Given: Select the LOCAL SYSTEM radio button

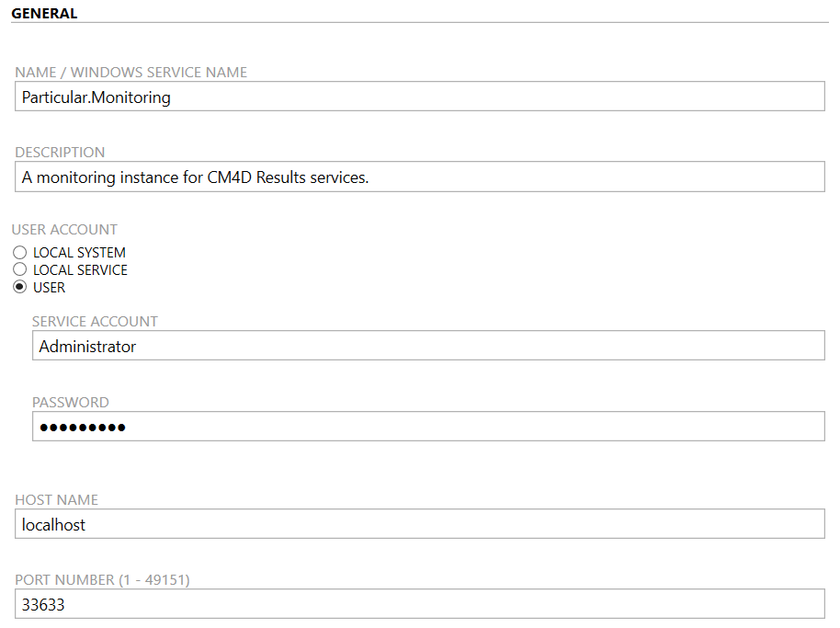Looking at the screenshot, I should click(20, 253).
